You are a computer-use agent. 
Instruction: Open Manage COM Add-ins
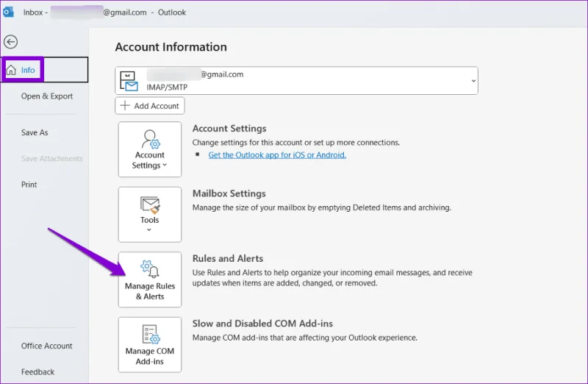(150, 344)
